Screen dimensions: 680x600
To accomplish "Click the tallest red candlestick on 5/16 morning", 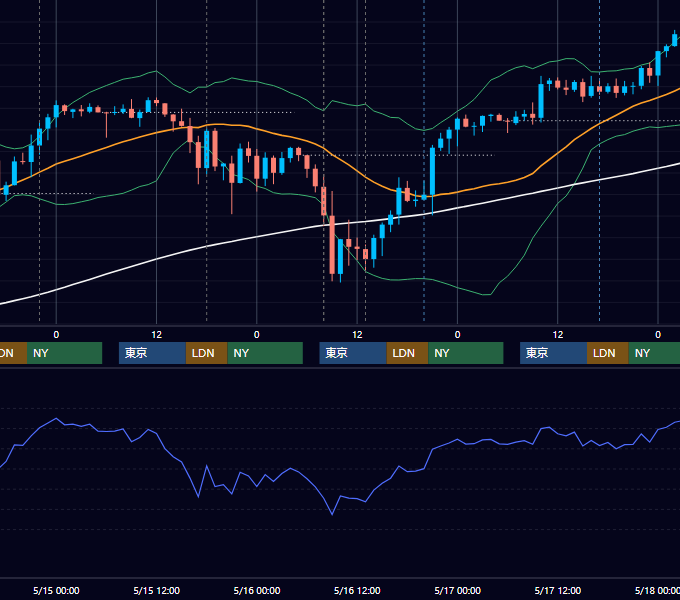I will click(332, 245).
